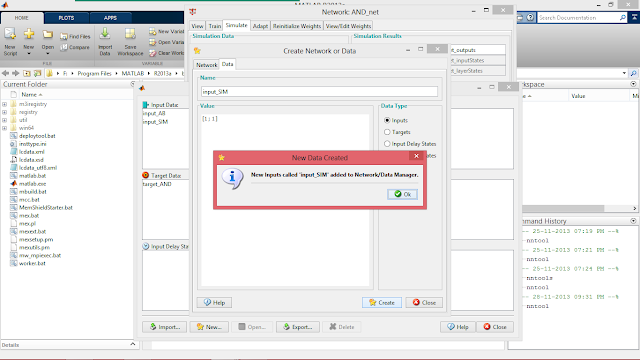The height and width of the screenshot is (360, 640).
Task: Switch to MATLAB PLOTS ribbon tab
Action: point(66,18)
